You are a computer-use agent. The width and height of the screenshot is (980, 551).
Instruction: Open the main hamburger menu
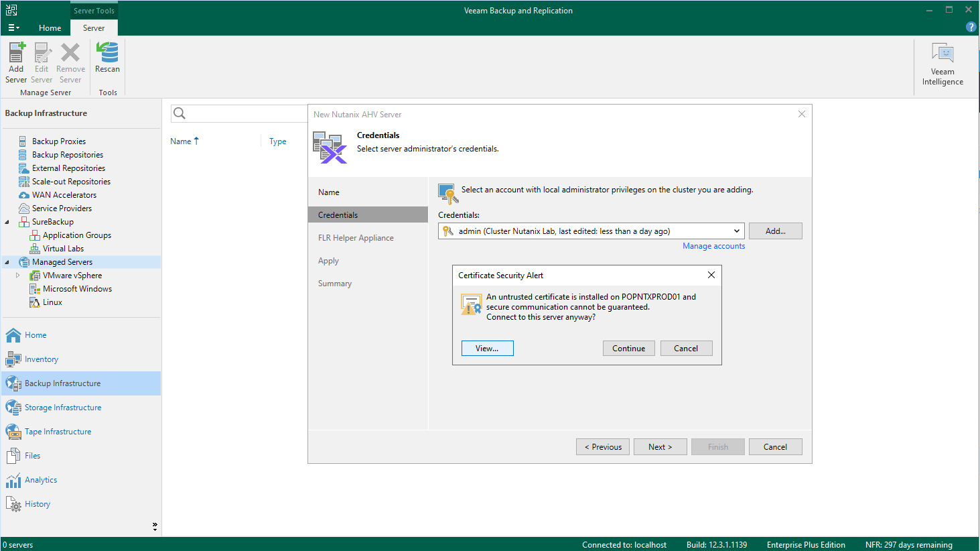pyautogui.click(x=13, y=27)
